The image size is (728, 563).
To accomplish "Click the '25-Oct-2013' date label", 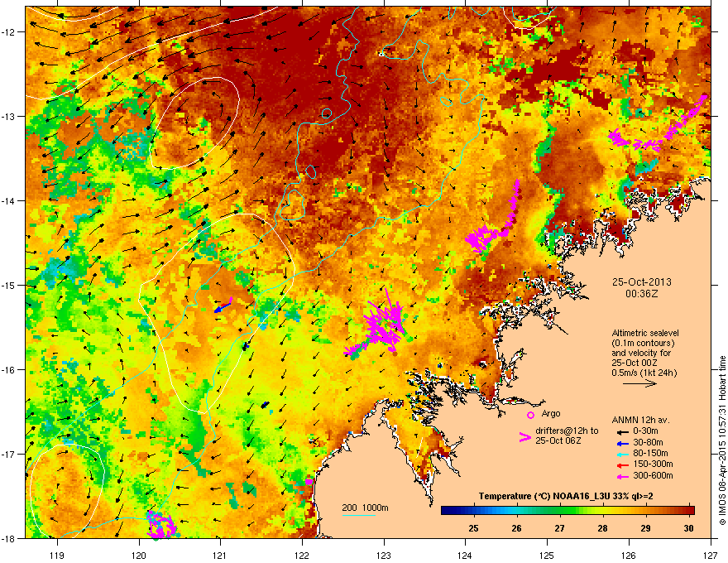I will 642,282.
